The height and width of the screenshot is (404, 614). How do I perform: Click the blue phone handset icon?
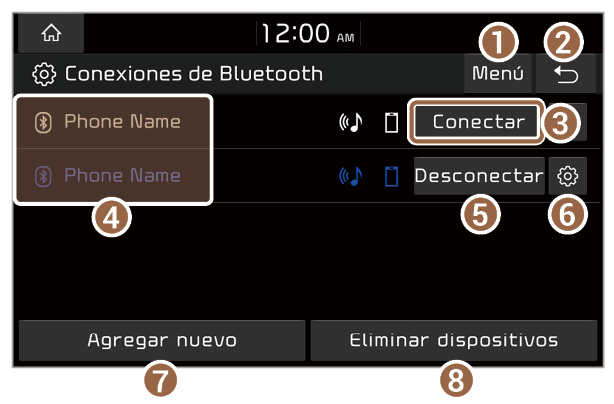tap(391, 177)
